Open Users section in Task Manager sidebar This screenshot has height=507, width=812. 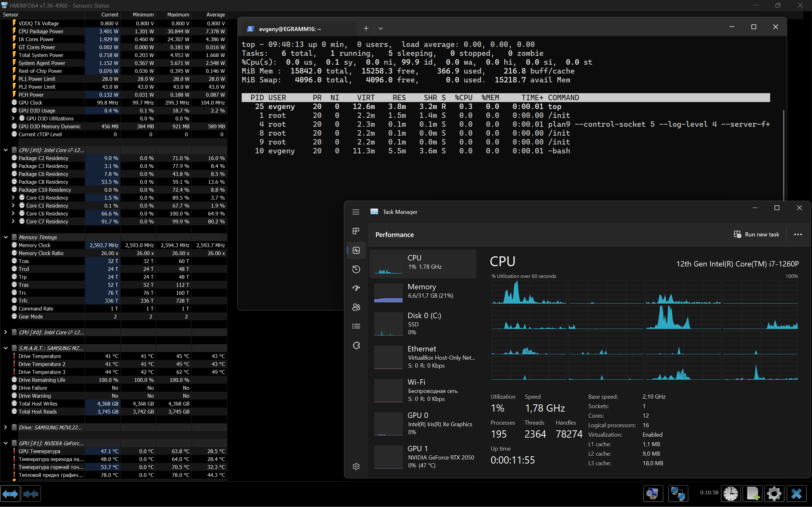[356, 307]
